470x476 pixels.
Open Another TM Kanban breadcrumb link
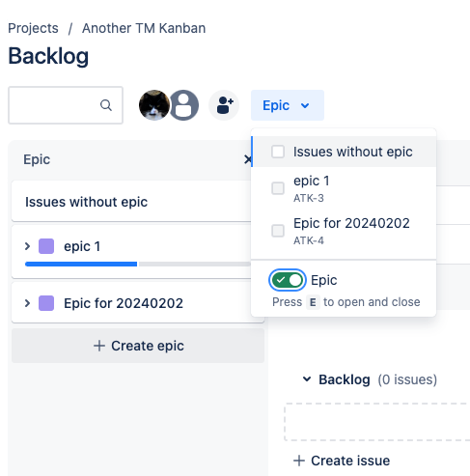point(144,28)
